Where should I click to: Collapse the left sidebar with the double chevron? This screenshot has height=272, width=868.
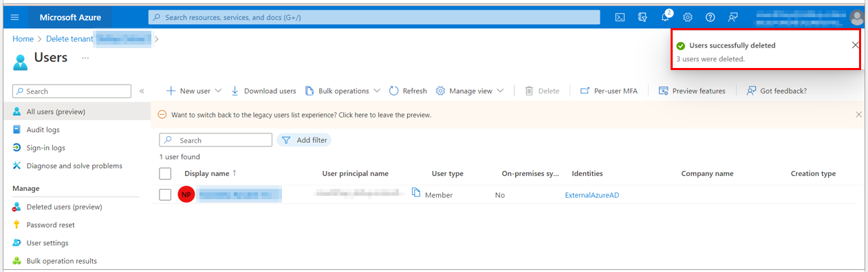(142, 91)
